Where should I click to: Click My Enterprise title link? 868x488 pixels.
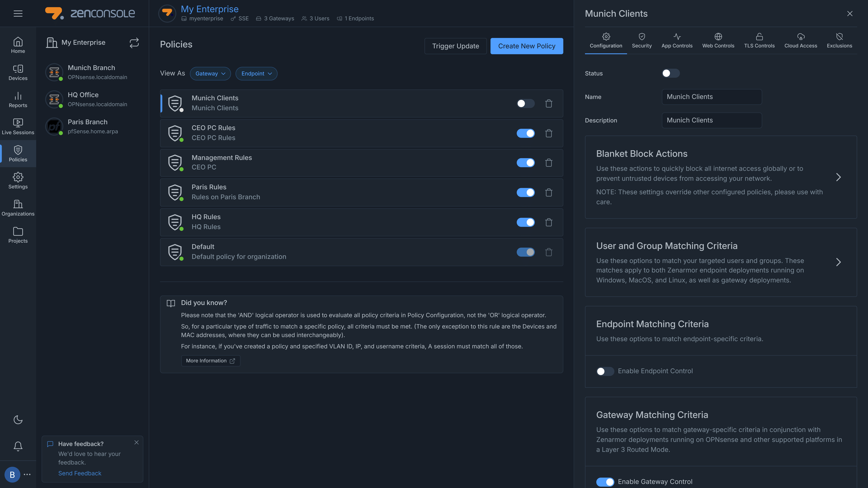[210, 9]
